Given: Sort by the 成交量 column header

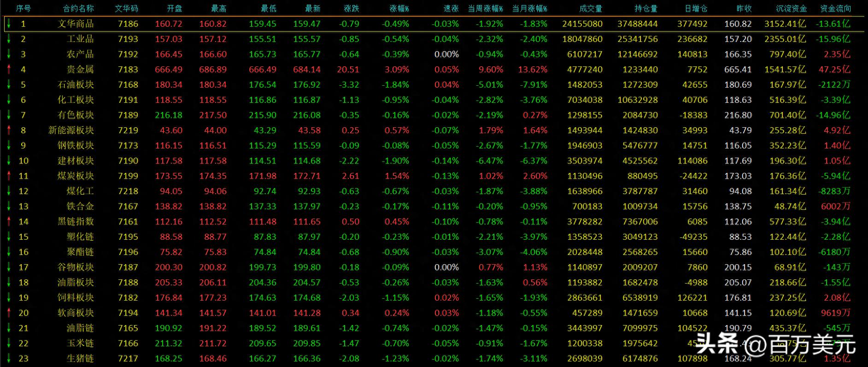Looking at the screenshot, I should (x=590, y=8).
